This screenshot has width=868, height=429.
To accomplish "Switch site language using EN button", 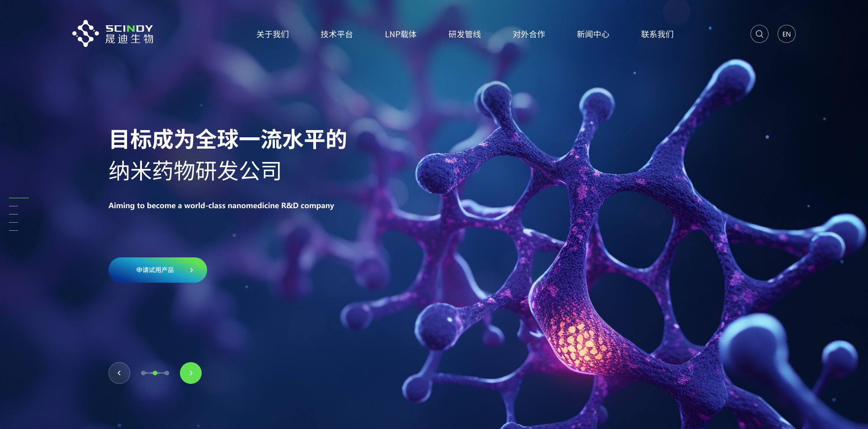I will coord(786,34).
